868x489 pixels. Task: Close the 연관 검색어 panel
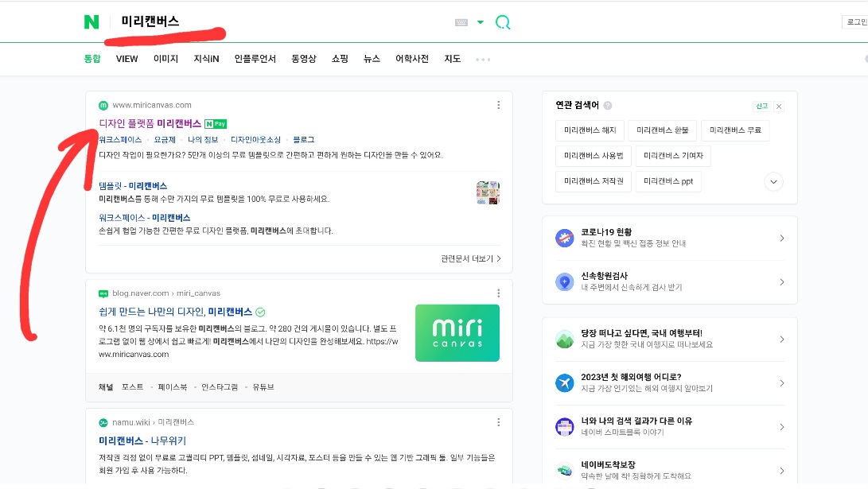click(x=778, y=107)
